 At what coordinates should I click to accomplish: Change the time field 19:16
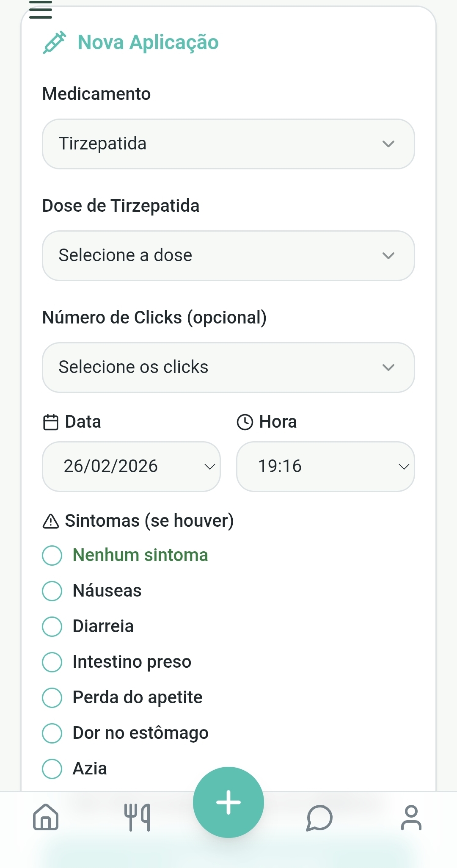[x=325, y=467]
